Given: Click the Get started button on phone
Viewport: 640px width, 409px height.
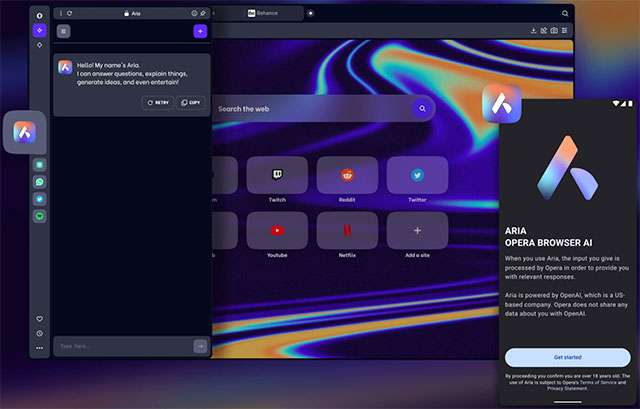Looking at the screenshot, I should click(x=568, y=357).
